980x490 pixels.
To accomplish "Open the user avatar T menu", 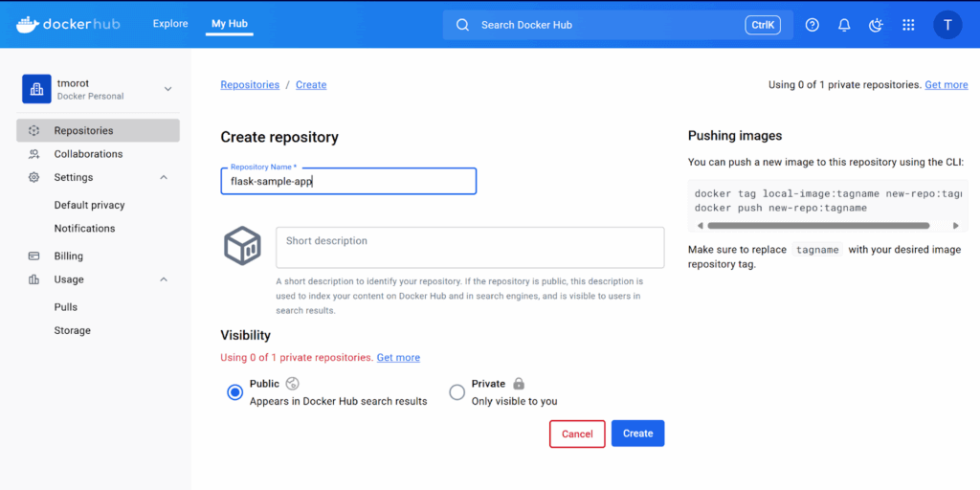I will pos(947,25).
